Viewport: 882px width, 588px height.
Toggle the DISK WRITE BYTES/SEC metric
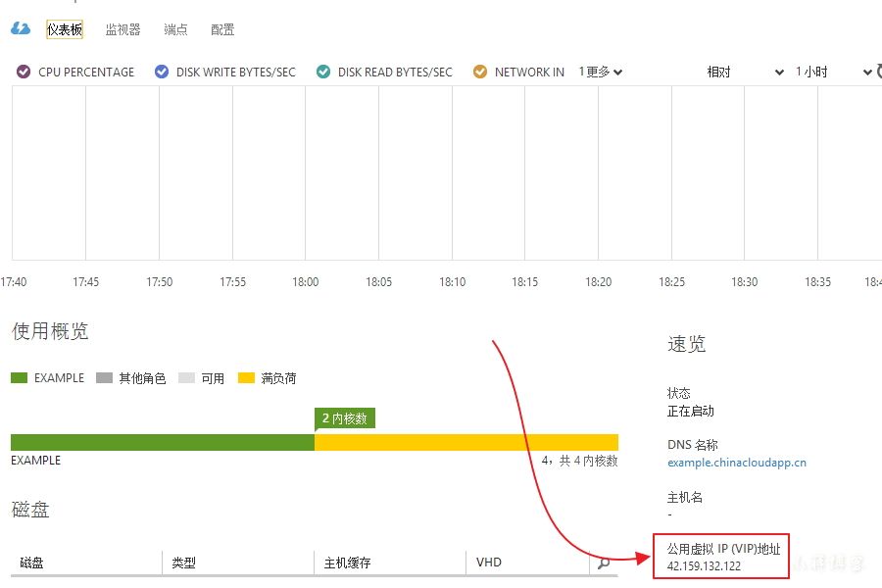tap(162, 72)
